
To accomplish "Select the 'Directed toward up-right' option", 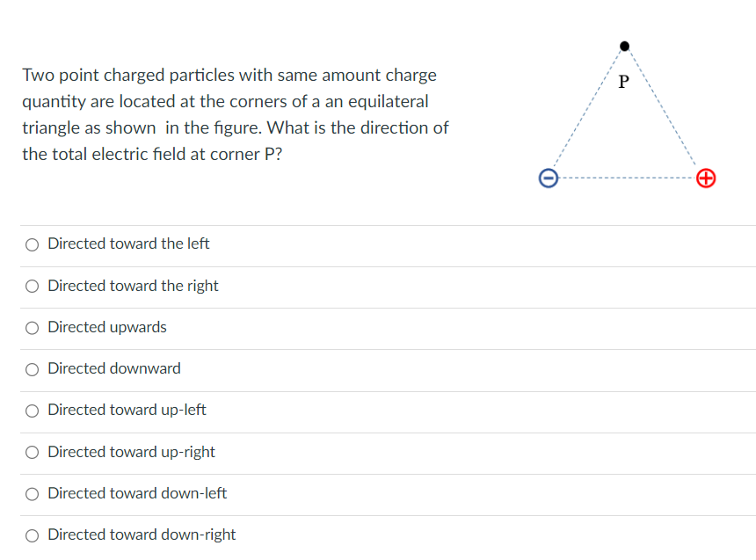I will (32, 452).
